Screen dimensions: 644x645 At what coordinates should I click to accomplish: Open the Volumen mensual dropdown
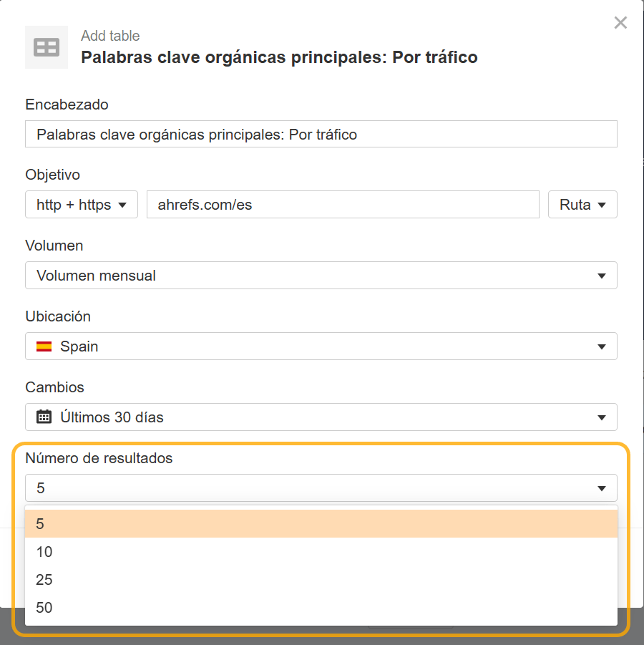(321, 275)
